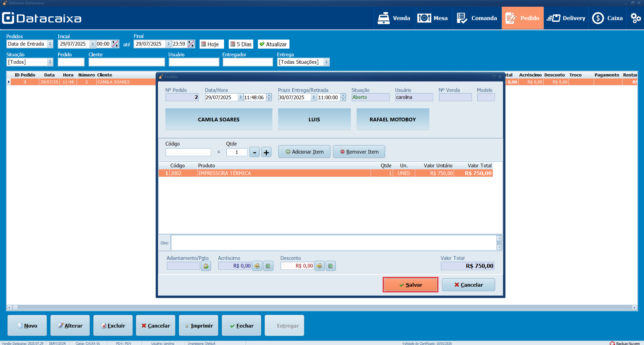Click the Acréscimo percentage calculator icon
644x345 pixels.
pos(268,266)
